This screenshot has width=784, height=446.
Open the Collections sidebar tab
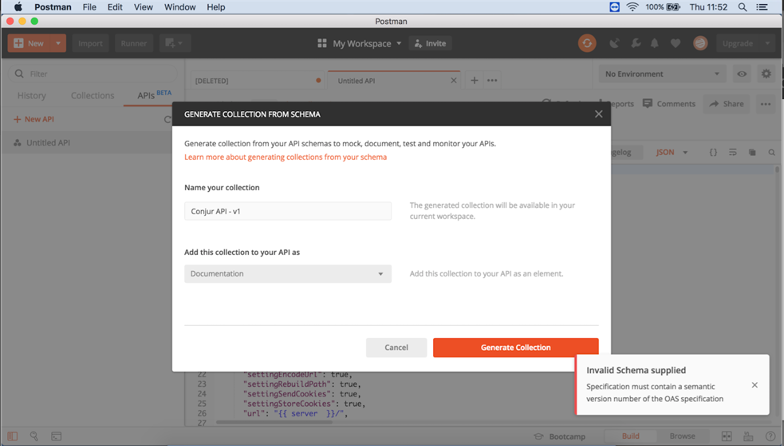[x=92, y=96]
